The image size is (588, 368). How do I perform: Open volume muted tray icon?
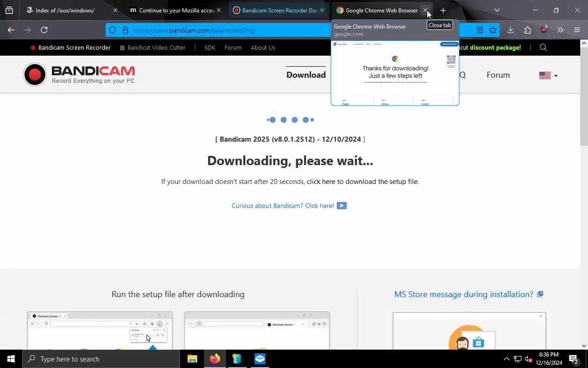529,359
